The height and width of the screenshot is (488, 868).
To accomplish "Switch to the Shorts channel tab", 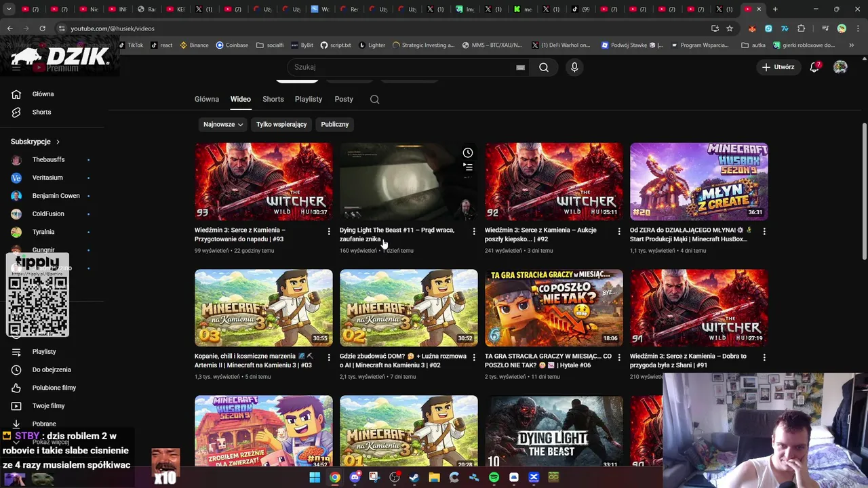I will pos(273,99).
